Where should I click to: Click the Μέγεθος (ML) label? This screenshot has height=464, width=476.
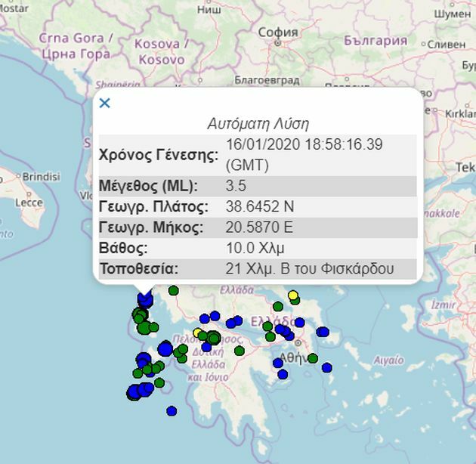click(148, 186)
